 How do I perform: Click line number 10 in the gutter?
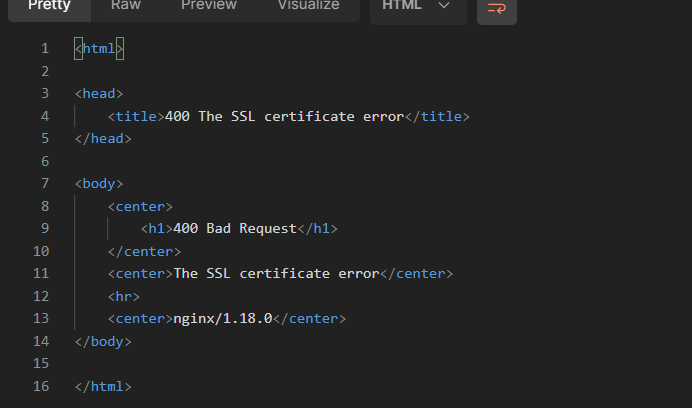41,251
